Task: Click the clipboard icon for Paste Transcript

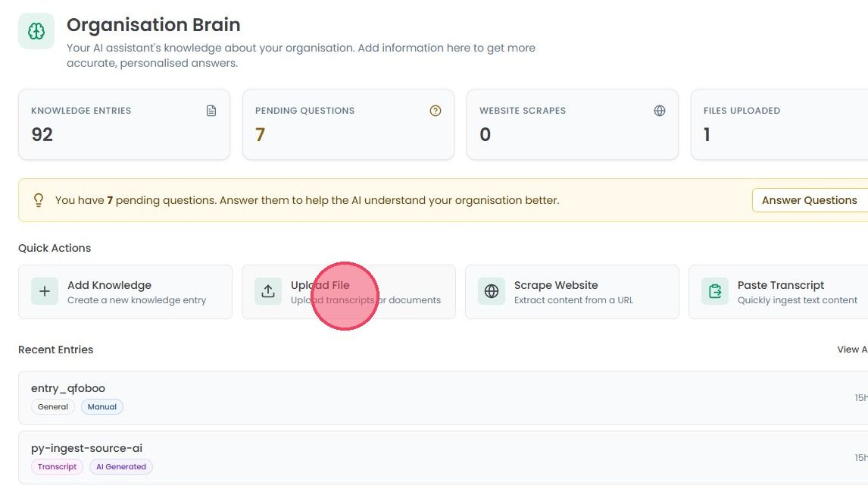Action: point(715,291)
